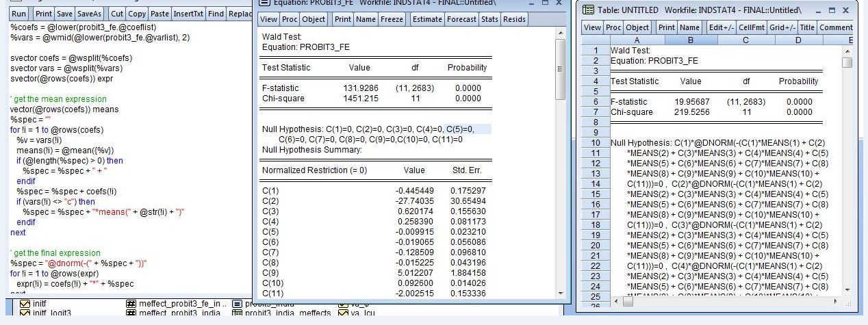Click Paste in the program window toolbar
This screenshot has height=325, width=868.
pos(159,14)
